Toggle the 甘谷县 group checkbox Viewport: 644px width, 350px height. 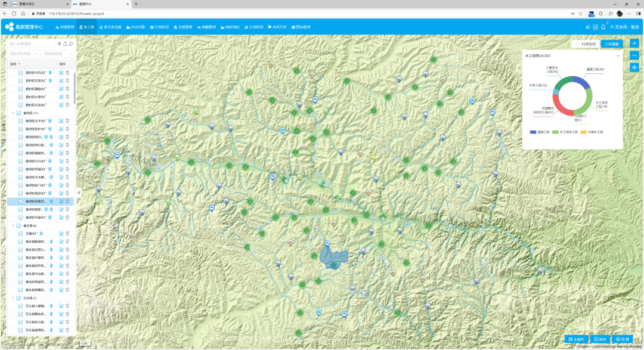click(x=18, y=298)
